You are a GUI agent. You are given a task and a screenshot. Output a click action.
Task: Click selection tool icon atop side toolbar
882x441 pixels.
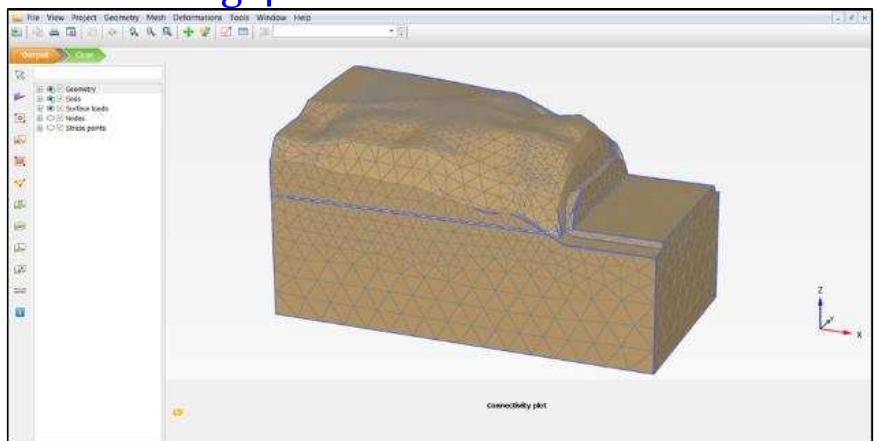(x=20, y=75)
